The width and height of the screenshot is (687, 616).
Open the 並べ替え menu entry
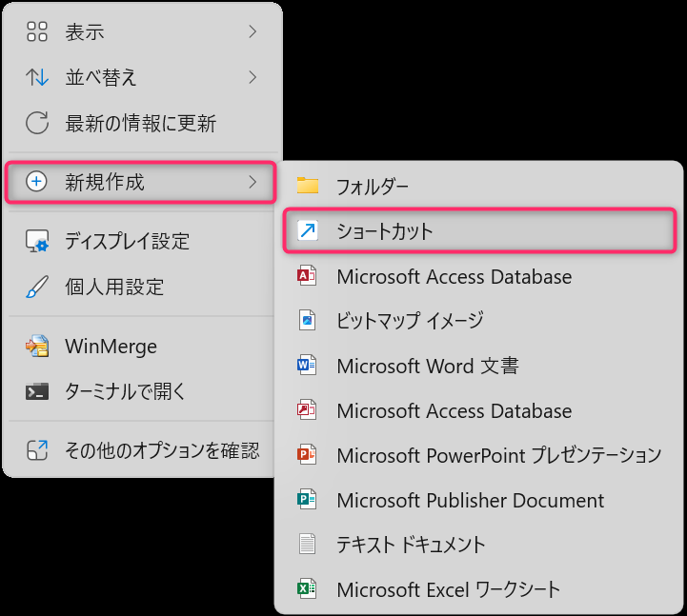point(142,77)
